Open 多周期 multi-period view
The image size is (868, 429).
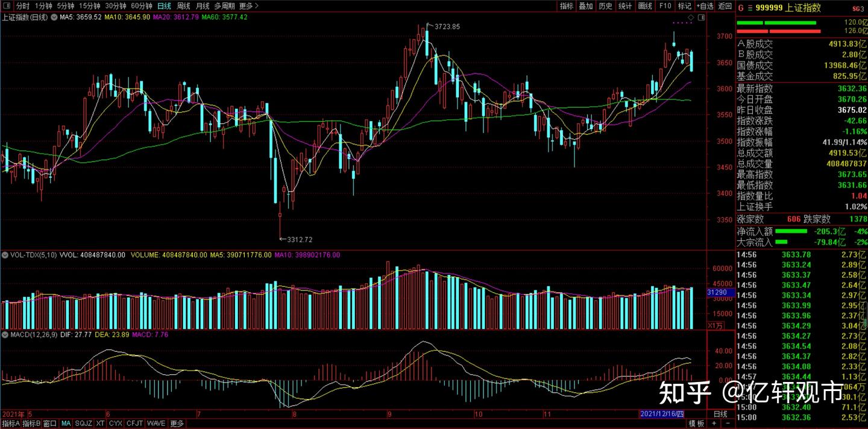(x=225, y=6)
